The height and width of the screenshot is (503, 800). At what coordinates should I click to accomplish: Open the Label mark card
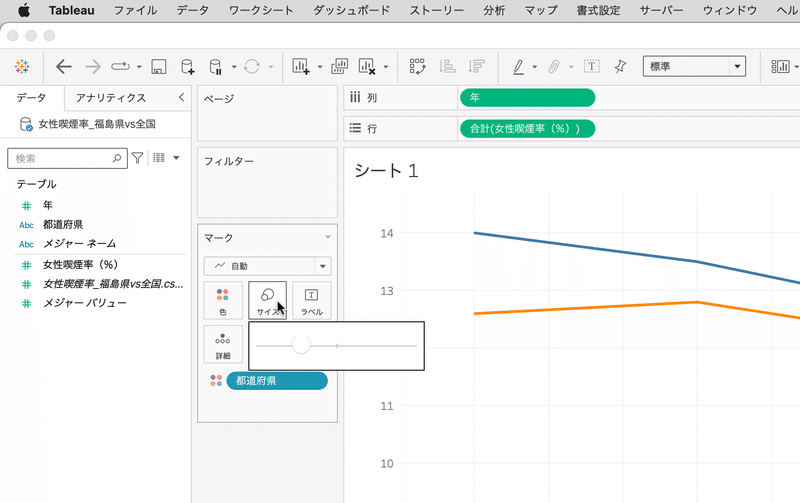click(x=312, y=300)
